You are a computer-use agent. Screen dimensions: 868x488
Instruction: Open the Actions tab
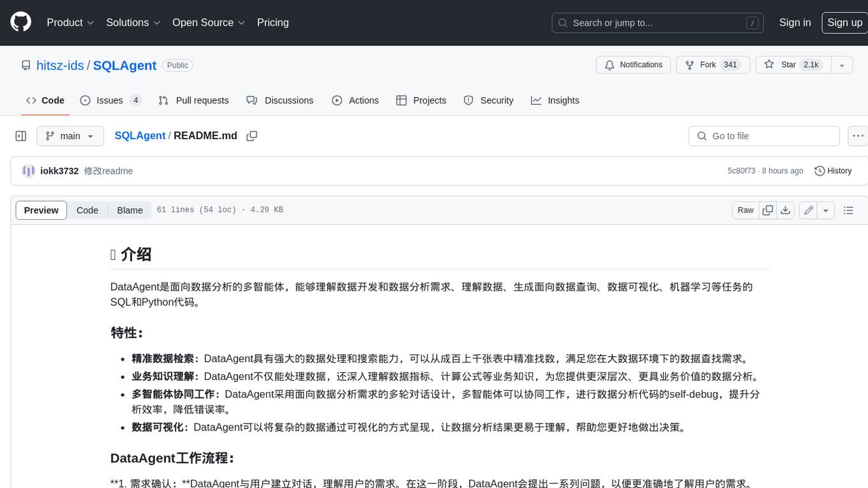click(x=355, y=100)
